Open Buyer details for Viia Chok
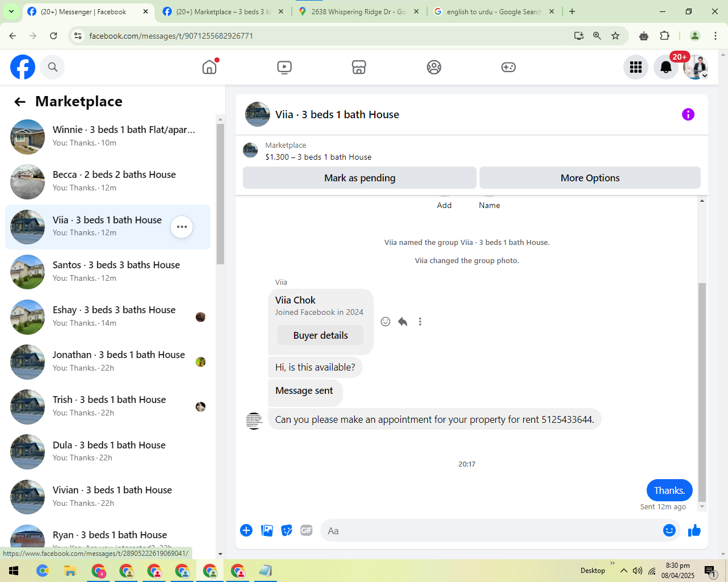Image resolution: width=728 pixels, height=582 pixels. tap(320, 335)
